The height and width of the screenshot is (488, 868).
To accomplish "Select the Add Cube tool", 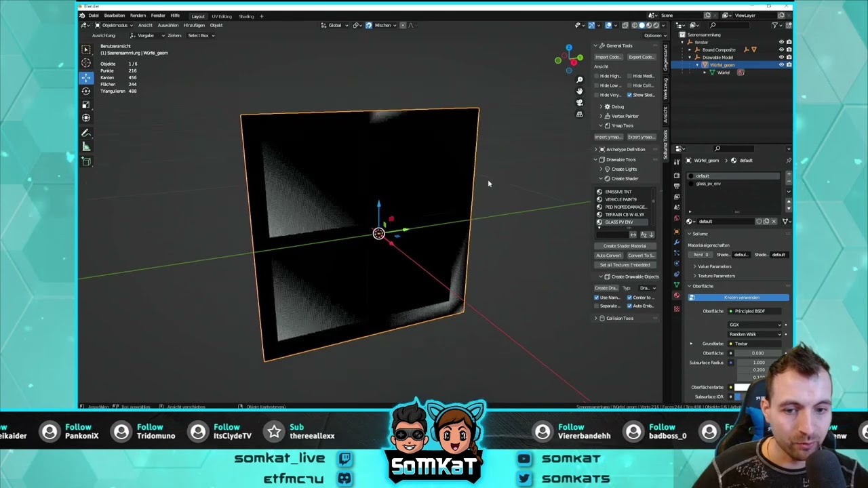I will pos(86,161).
